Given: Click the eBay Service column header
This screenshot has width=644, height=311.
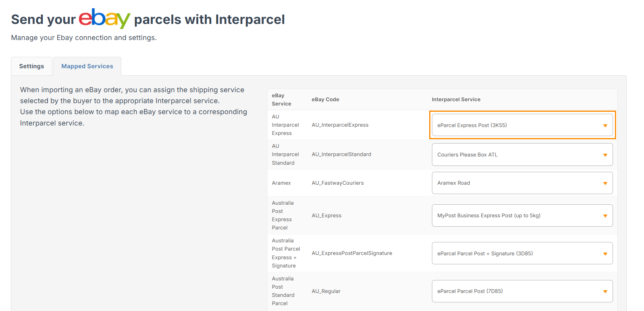Looking at the screenshot, I should coord(282,100).
